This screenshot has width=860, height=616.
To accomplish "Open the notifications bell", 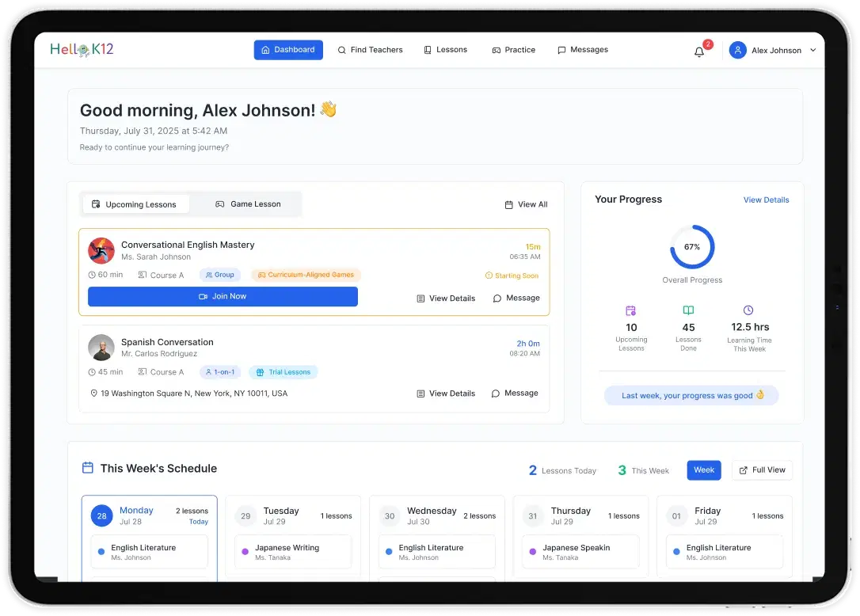I will click(698, 51).
